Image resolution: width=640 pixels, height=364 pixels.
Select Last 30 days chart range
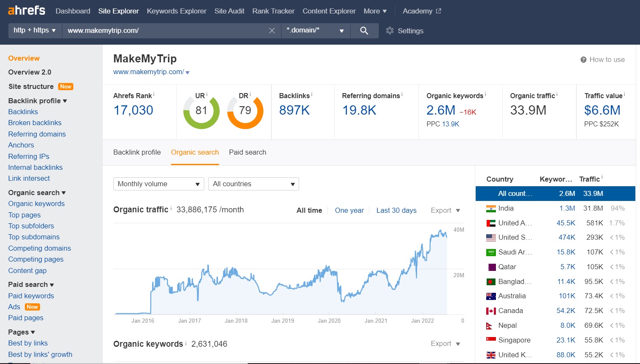[x=396, y=210]
